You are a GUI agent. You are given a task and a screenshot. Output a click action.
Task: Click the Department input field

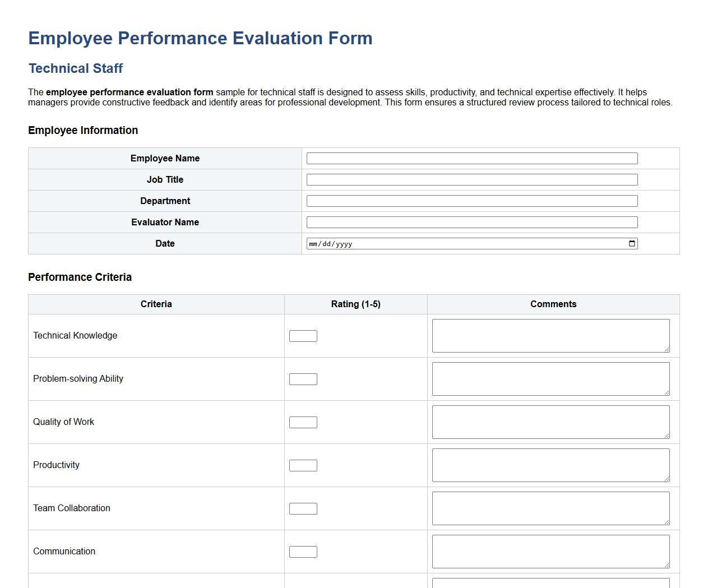pos(471,201)
